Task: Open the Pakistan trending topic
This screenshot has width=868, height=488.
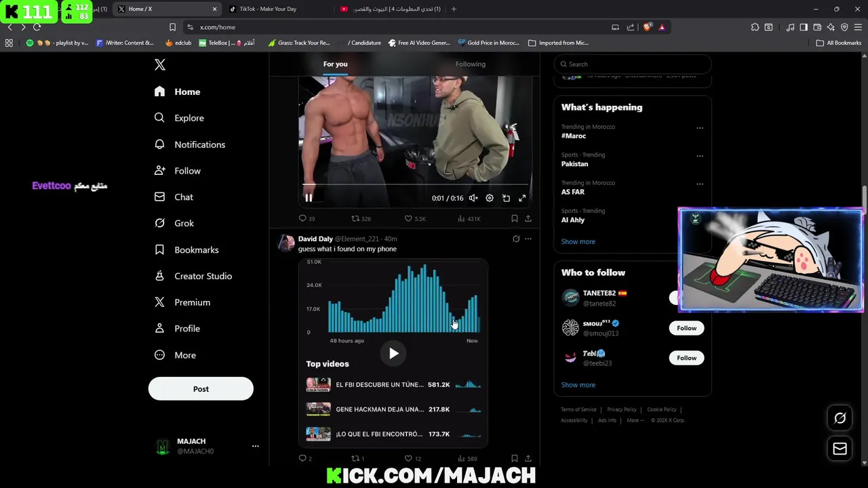Action: click(x=575, y=164)
